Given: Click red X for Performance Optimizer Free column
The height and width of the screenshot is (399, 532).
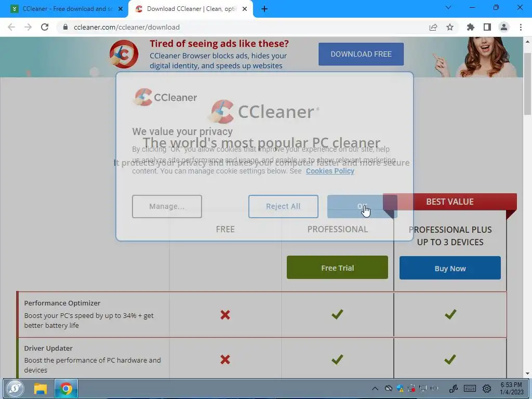Looking at the screenshot, I should (x=225, y=315).
